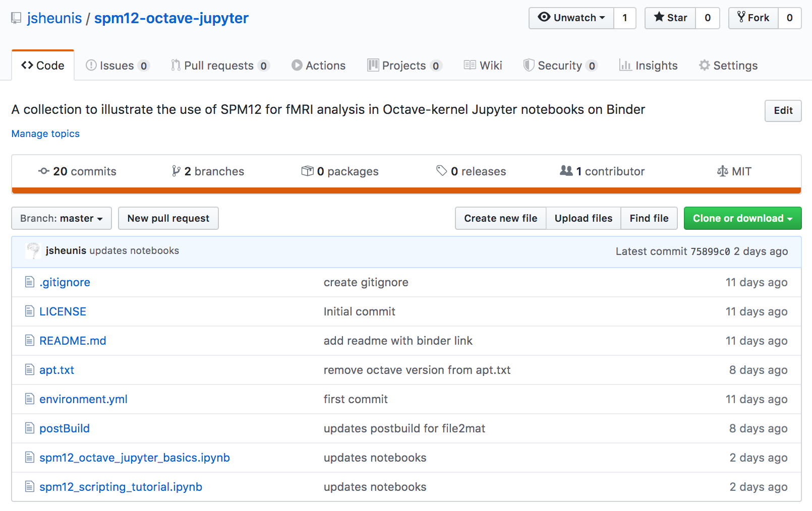Click the Create new file button
The height and width of the screenshot is (511, 812).
pos(500,218)
